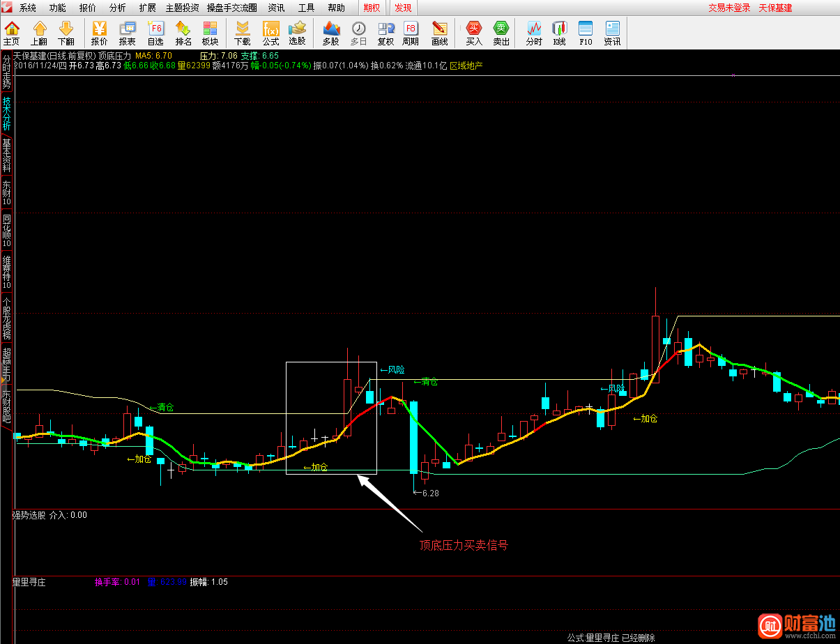This screenshot has height=644, width=840.
Task: Open the 自选 F6 watchlist icon
Action: click(x=155, y=33)
